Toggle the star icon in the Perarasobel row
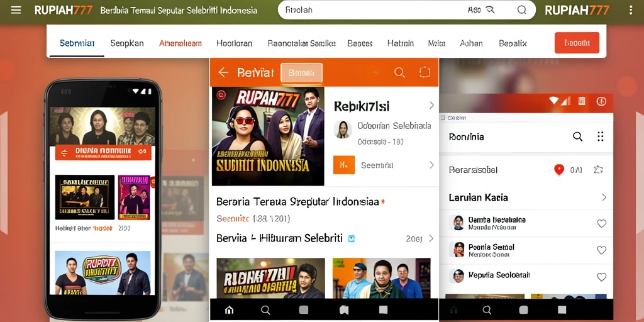 click(x=598, y=169)
